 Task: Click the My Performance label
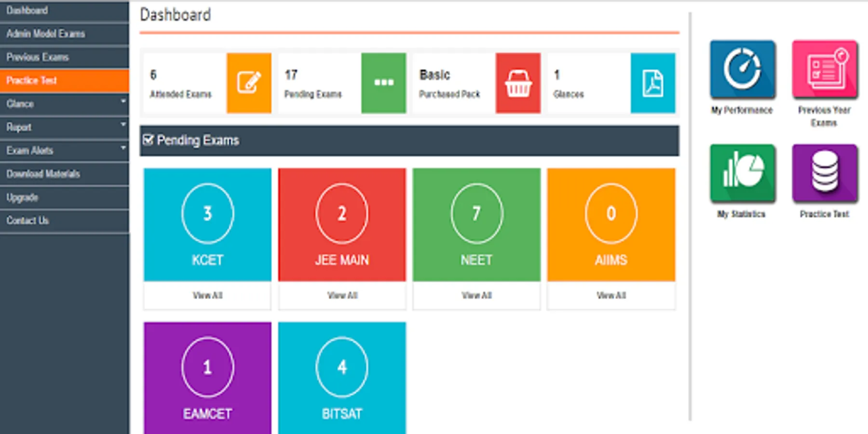742,110
